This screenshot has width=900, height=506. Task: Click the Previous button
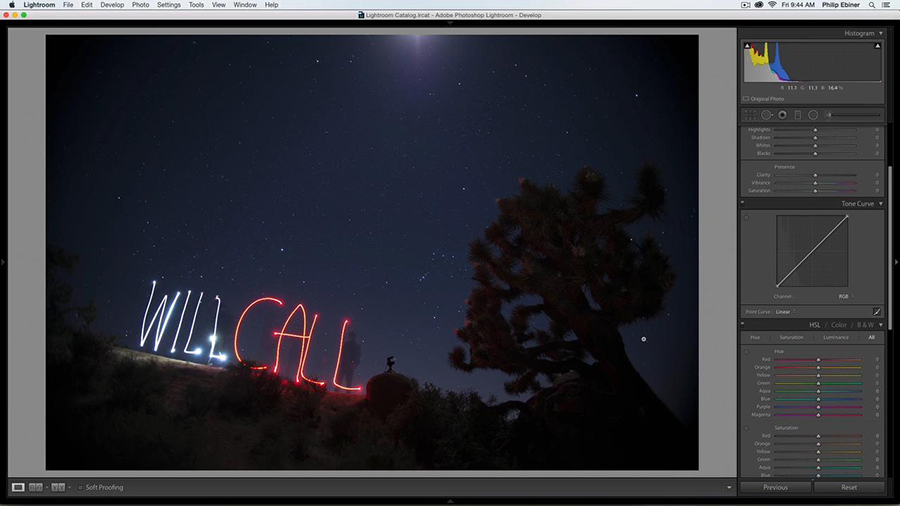point(775,487)
